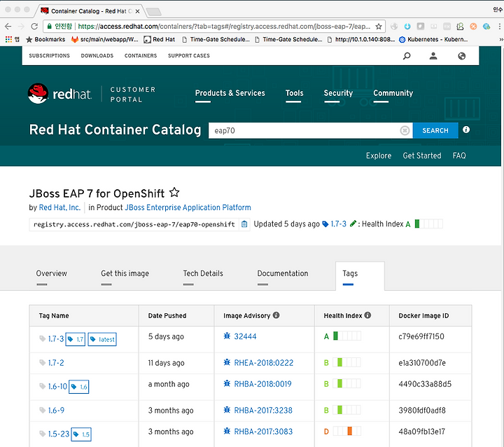504x447 pixels.
Task: Click blue download extension icon in toolbar
Action: click(407, 27)
